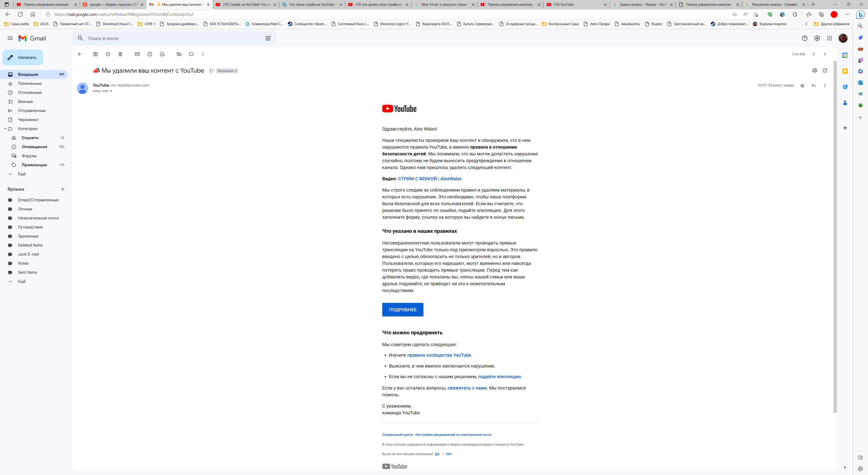Screen dimensions: 868x475
Task: Expand Ещё under labels list
Action: click(x=22, y=281)
